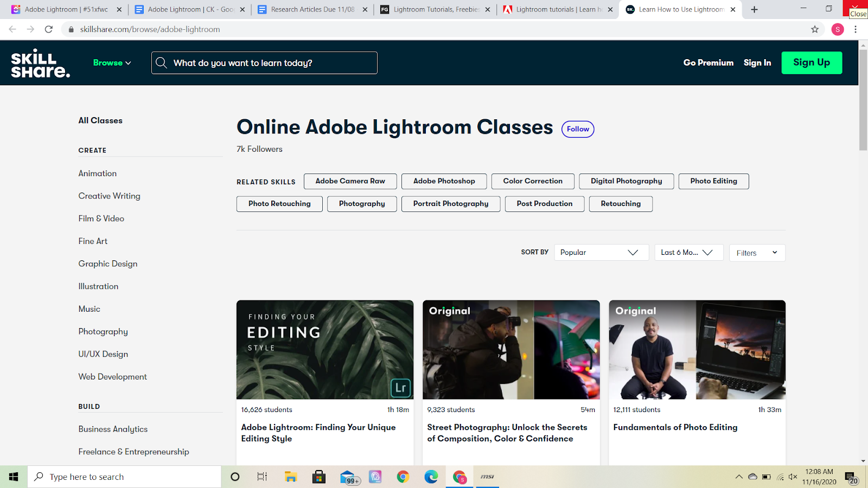Go back to the previous page
This screenshot has height=488, width=868.
(12, 29)
